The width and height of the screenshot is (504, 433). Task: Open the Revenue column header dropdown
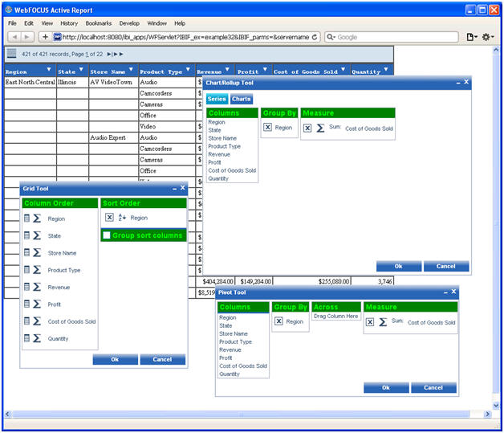click(227, 69)
